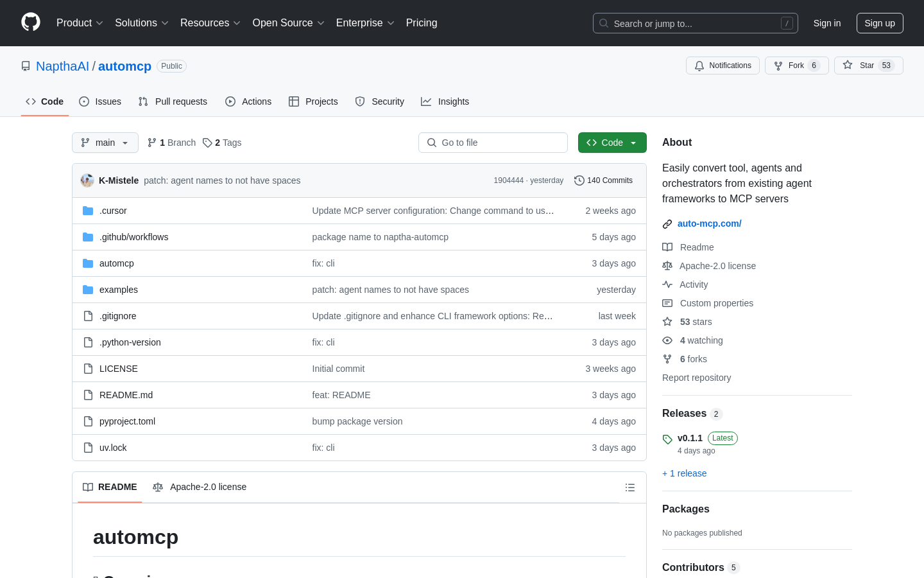924x578 pixels.
Task: Click the commit history clock icon
Action: click(579, 180)
